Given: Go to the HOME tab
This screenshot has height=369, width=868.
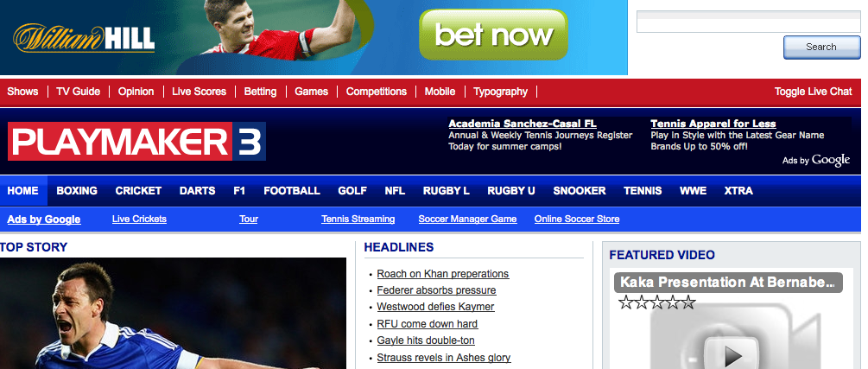Looking at the screenshot, I should click(x=23, y=191).
